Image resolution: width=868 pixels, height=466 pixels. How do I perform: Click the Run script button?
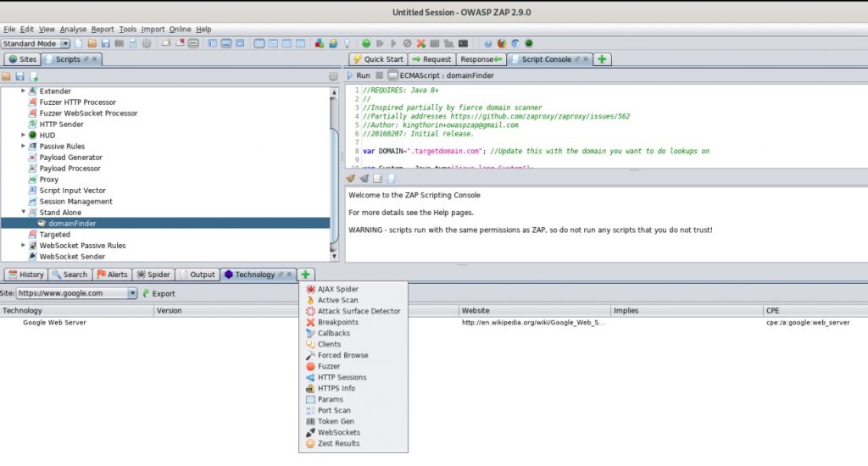pyautogui.click(x=358, y=75)
